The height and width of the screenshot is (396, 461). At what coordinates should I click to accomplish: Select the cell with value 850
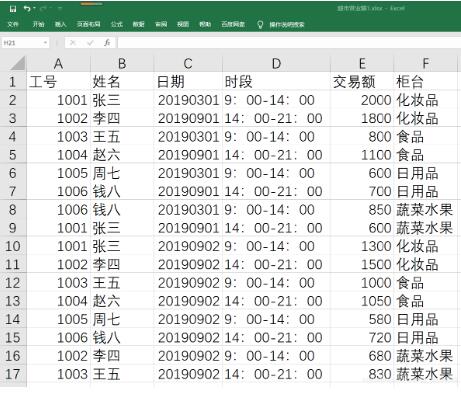[362, 209]
